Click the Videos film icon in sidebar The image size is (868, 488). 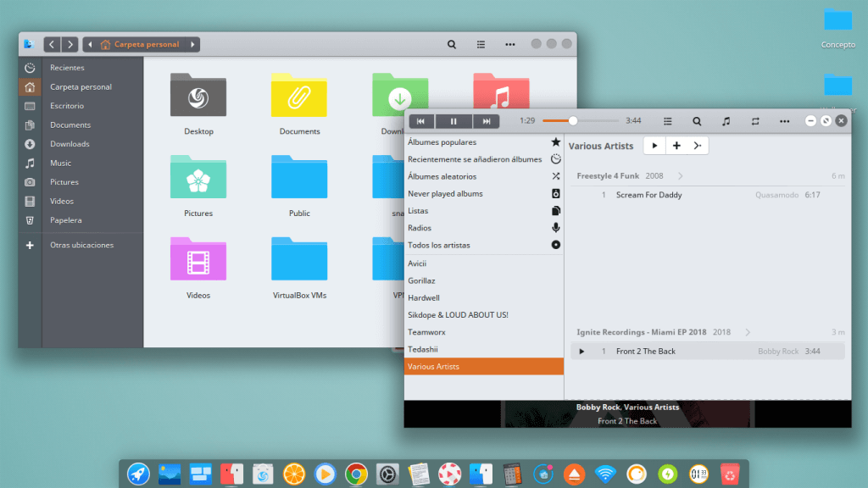pyautogui.click(x=30, y=202)
